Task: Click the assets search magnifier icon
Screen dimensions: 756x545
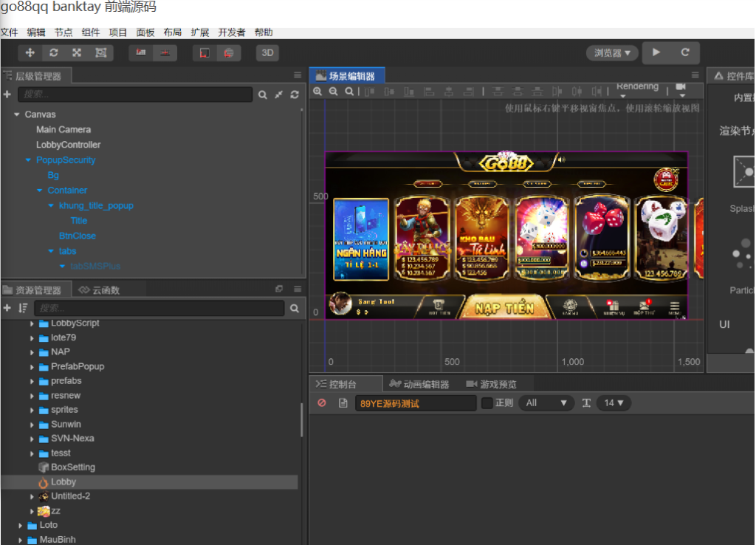Action: [x=295, y=308]
